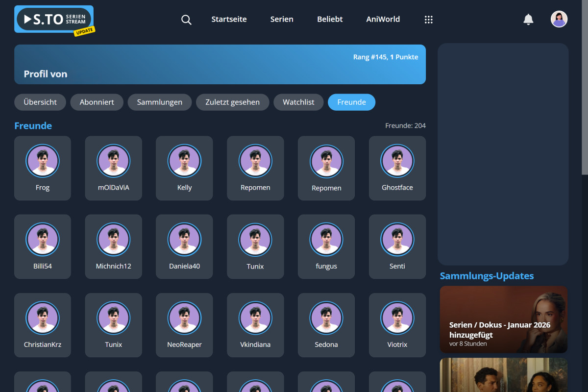Click the profile avatar in the top right

click(559, 19)
